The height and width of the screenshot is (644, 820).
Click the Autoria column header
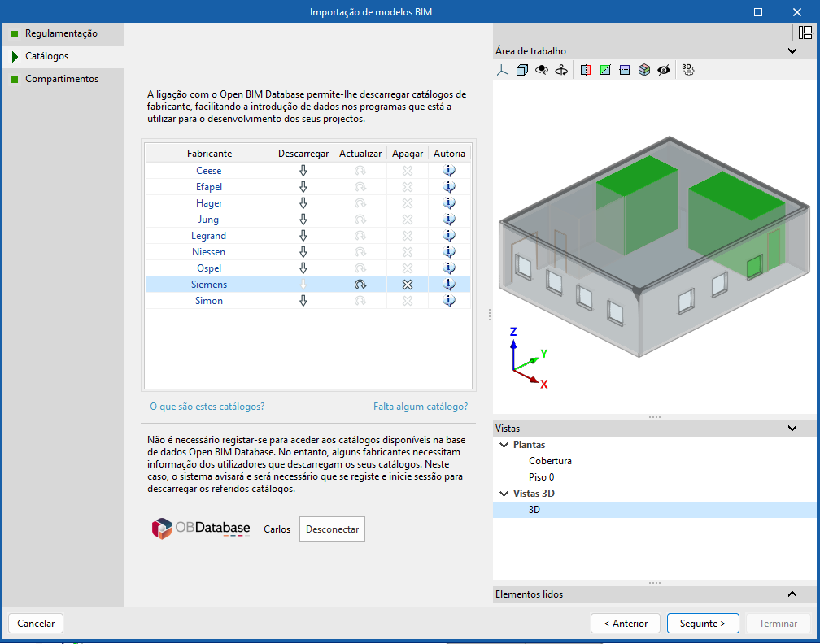click(449, 153)
